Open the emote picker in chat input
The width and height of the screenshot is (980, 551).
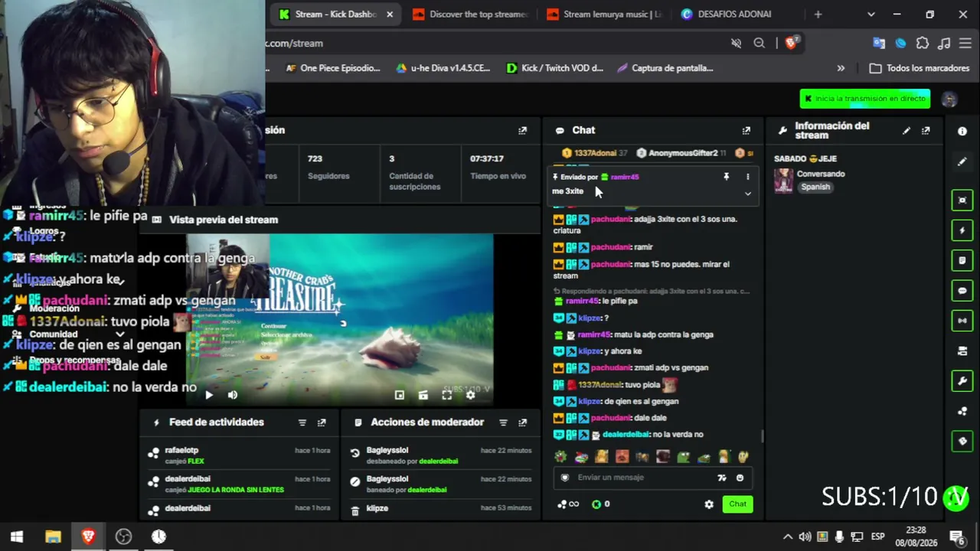pyautogui.click(x=740, y=478)
